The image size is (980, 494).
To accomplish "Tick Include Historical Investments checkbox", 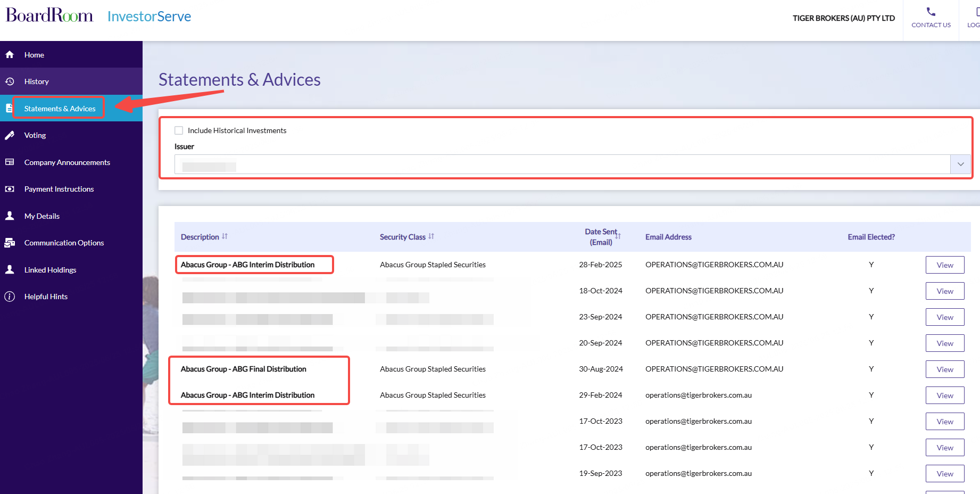I will (179, 130).
